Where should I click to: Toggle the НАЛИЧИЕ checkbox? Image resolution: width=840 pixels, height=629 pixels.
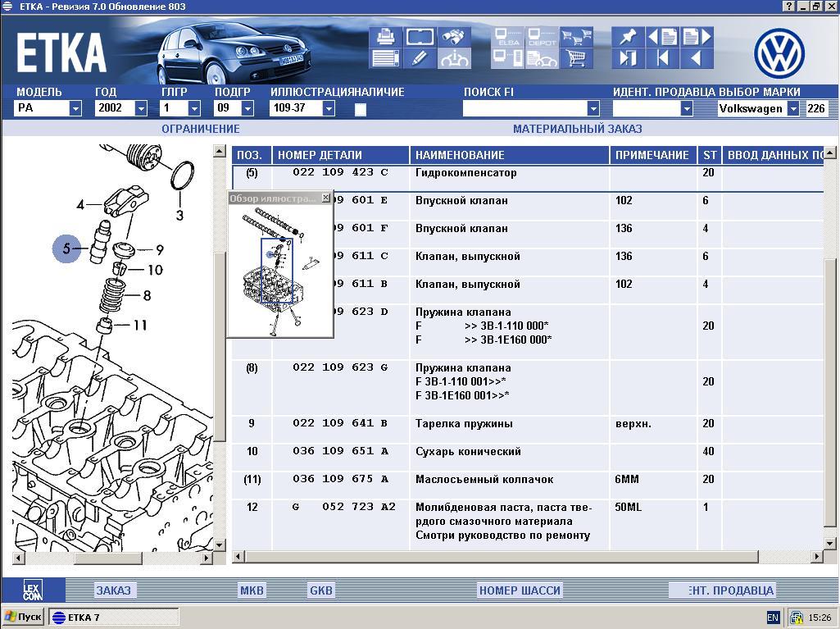click(361, 109)
